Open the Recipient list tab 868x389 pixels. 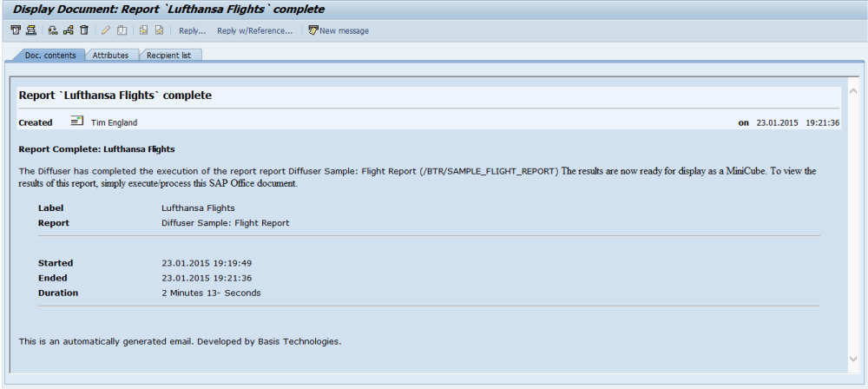click(x=169, y=56)
